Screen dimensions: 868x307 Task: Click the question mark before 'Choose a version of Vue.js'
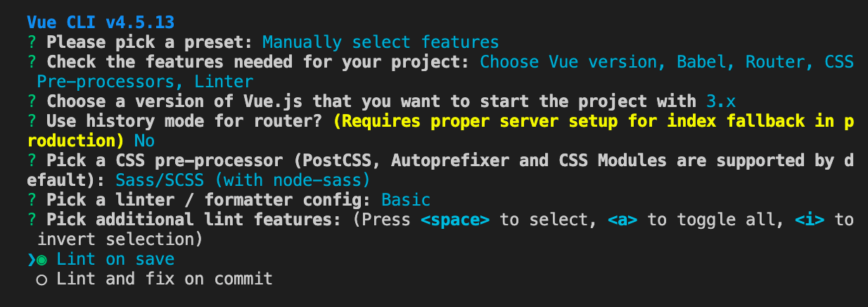[x=32, y=101]
